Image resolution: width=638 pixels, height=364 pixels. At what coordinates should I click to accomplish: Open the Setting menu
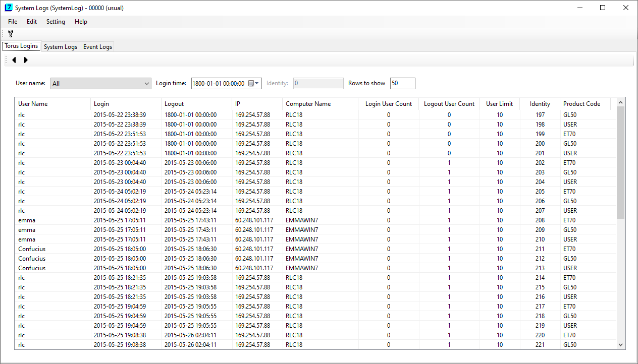pos(56,22)
